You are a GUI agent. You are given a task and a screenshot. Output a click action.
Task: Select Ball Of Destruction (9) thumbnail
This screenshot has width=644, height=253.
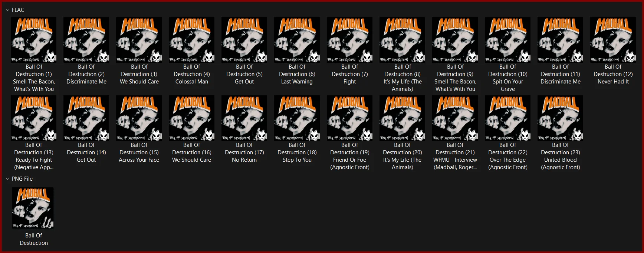click(455, 40)
